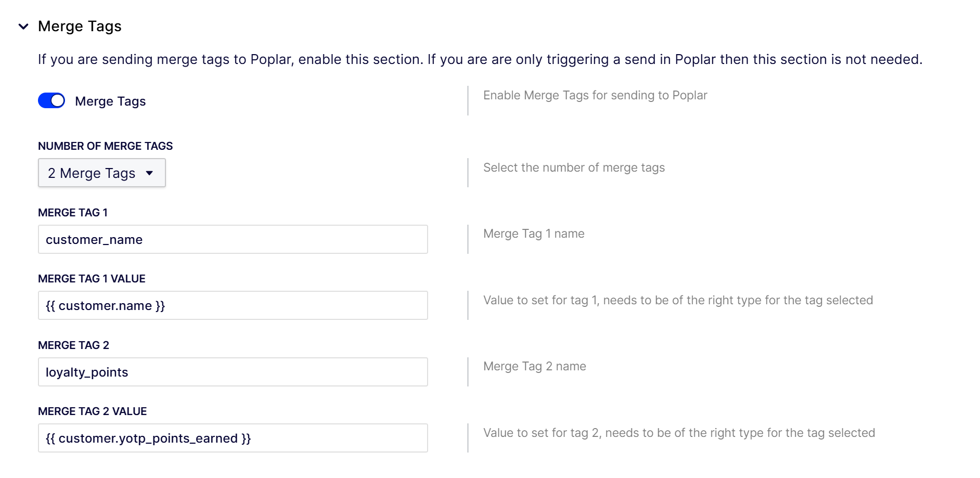Click the customer.name value input
This screenshot has height=478, width=980.
pyautogui.click(x=233, y=305)
